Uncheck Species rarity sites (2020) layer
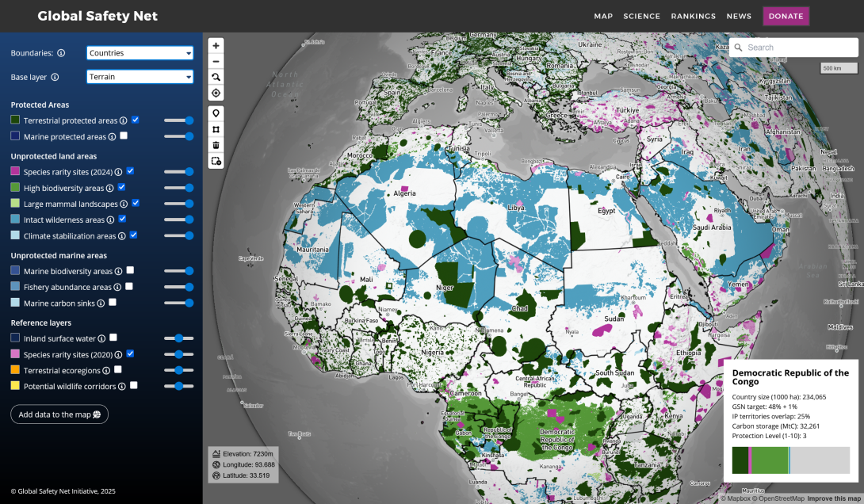The image size is (864, 504). click(130, 353)
